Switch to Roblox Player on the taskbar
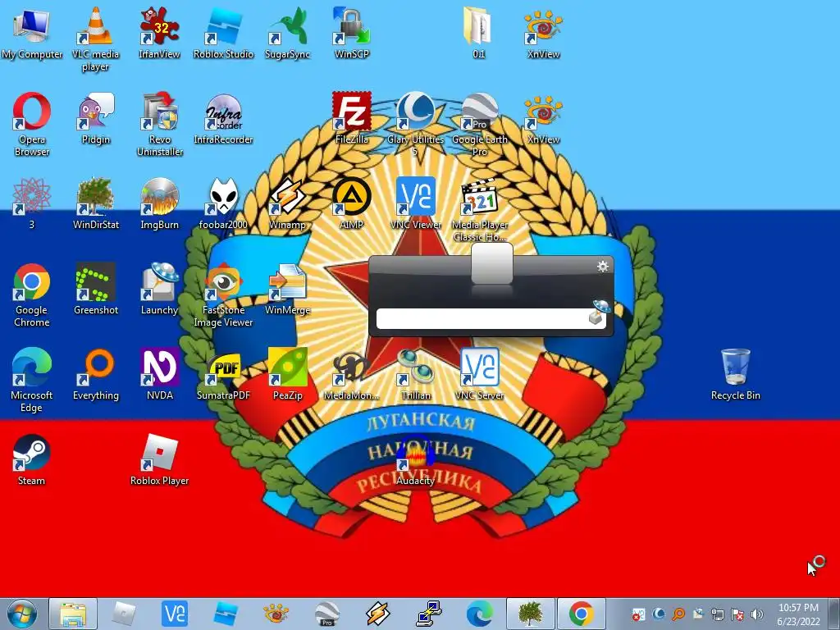The height and width of the screenshot is (630, 840). [x=124, y=614]
